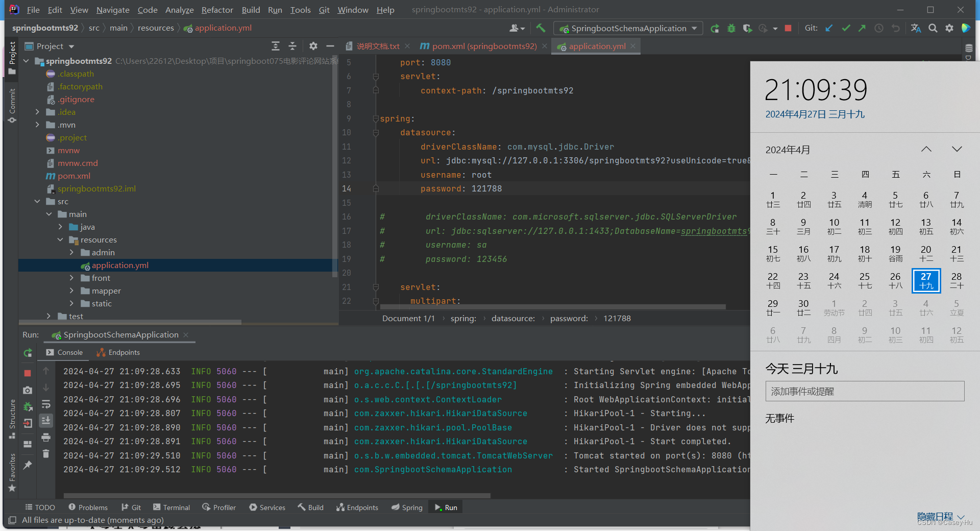Select April 27 in the calendar
Image resolution: width=980 pixels, height=531 pixels.
coord(926,281)
